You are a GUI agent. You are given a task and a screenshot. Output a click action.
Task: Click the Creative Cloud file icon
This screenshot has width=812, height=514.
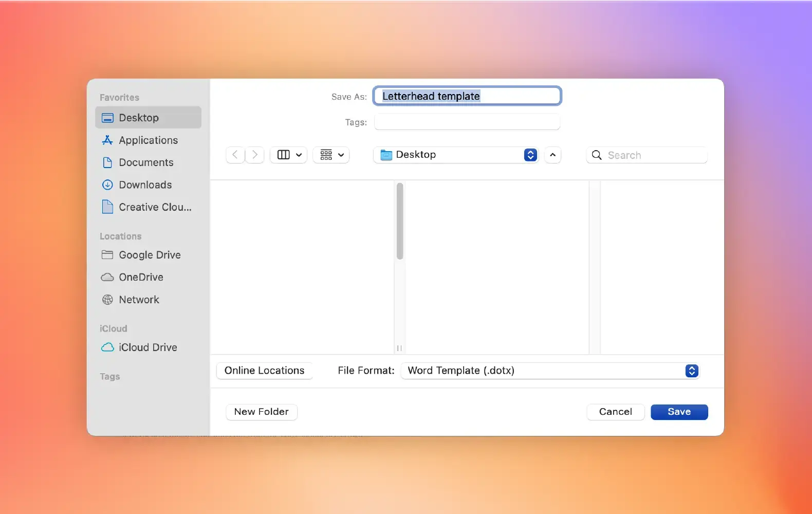107,207
